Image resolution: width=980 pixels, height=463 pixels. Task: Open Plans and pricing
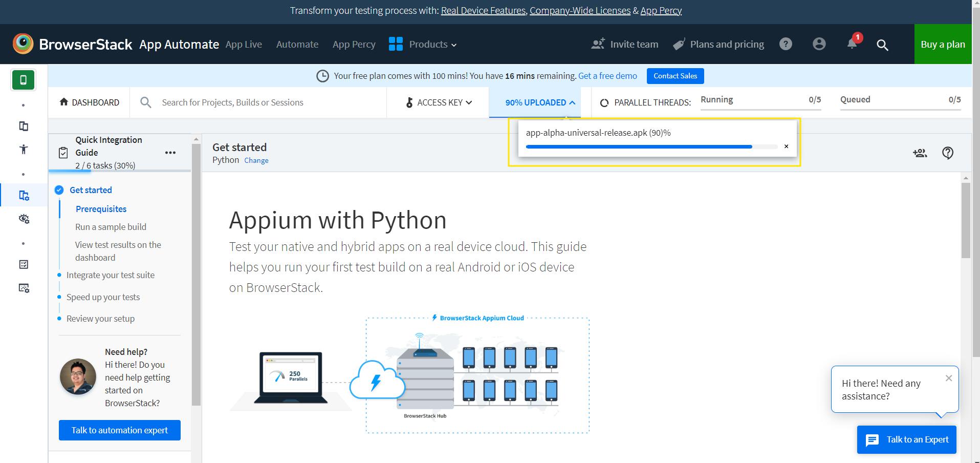pos(718,44)
